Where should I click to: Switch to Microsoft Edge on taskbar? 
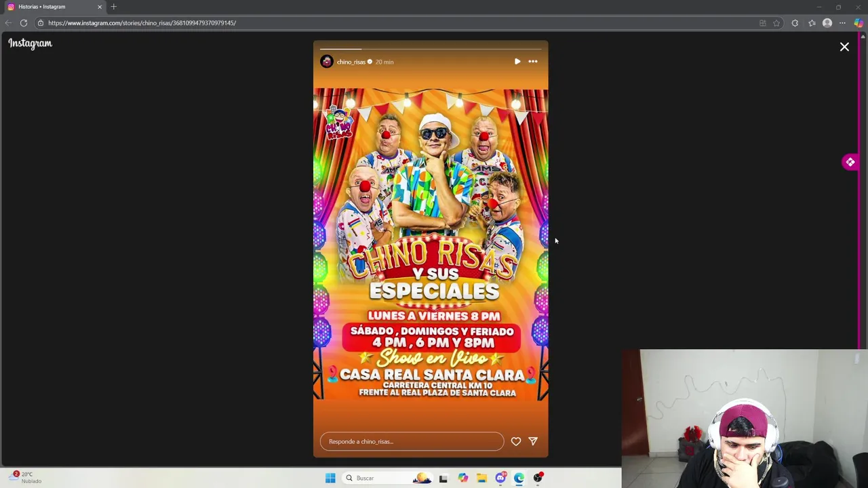(x=519, y=478)
